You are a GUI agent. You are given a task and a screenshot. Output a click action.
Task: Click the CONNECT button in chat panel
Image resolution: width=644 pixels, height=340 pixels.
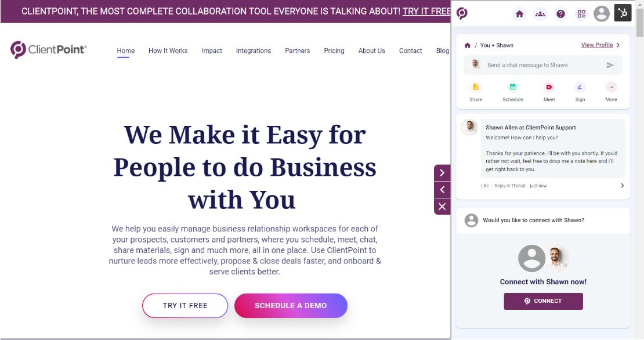coord(544,301)
